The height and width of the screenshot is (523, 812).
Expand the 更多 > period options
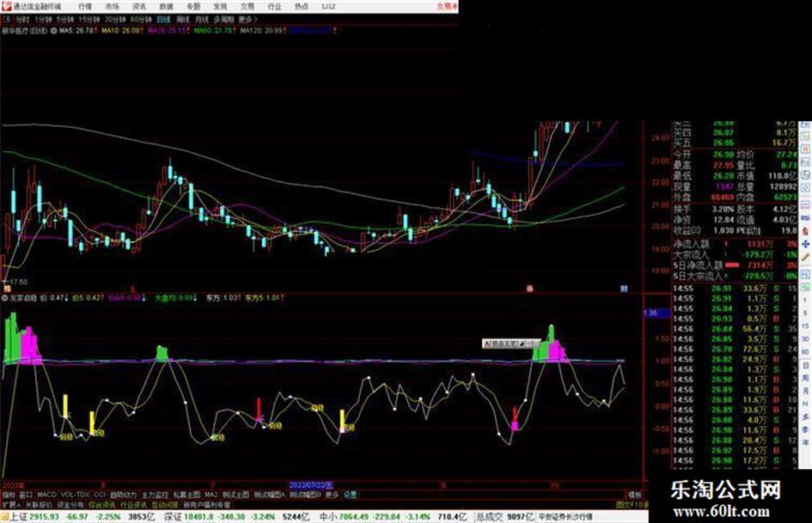click(247, 19)
